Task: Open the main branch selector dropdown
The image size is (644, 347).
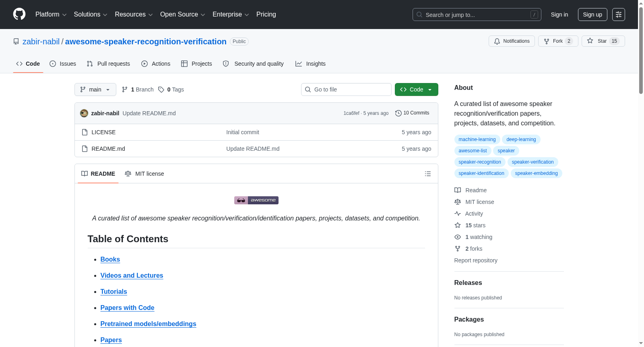Action: pyautogui.click(x=95, y=89)
